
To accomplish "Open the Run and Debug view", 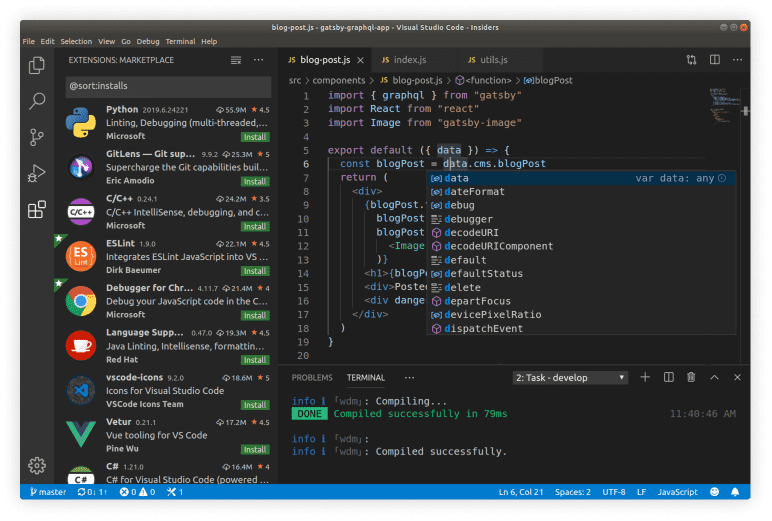I will pos(37,173).
